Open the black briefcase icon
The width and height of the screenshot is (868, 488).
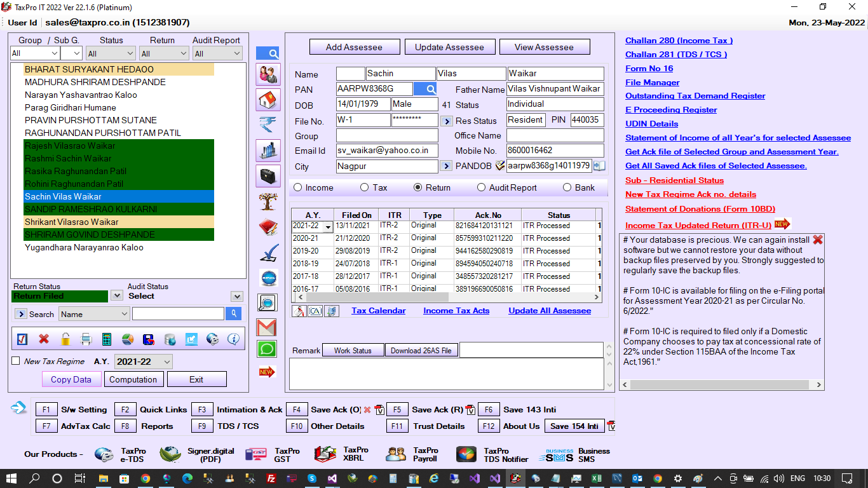pyautogui.click(x=268, y=176)
